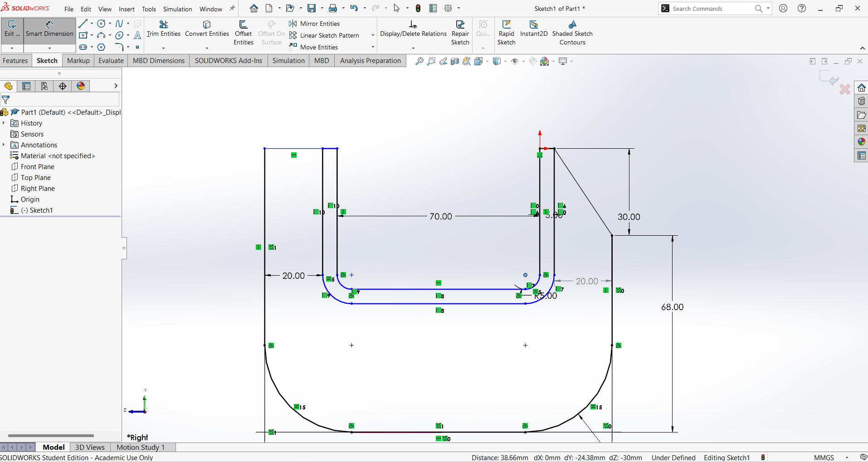Toggle Shaded Sketch Contours
This screenshot has height=462, width=868.
pos(572,33)
